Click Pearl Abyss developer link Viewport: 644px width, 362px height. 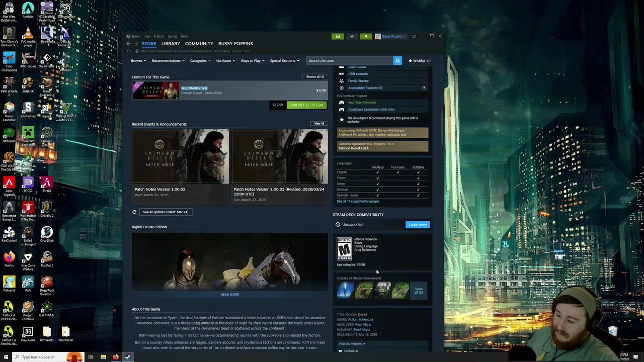point(363,325)
